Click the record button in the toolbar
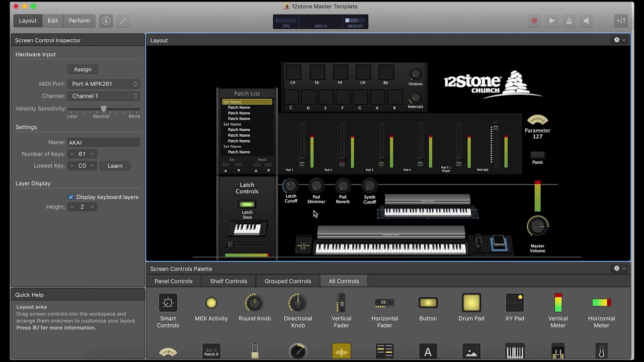The height and width of the screenshot is (362, 644). [534, 21]
